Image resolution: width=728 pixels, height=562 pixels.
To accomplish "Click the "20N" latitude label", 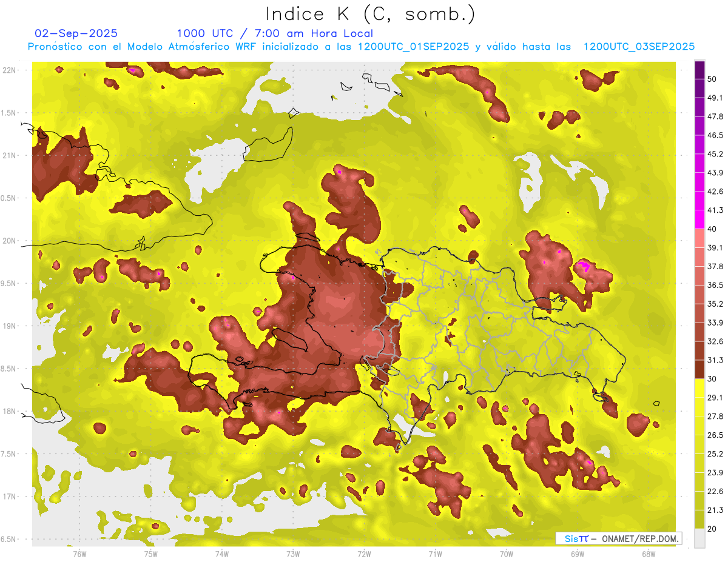I will 9,241.
